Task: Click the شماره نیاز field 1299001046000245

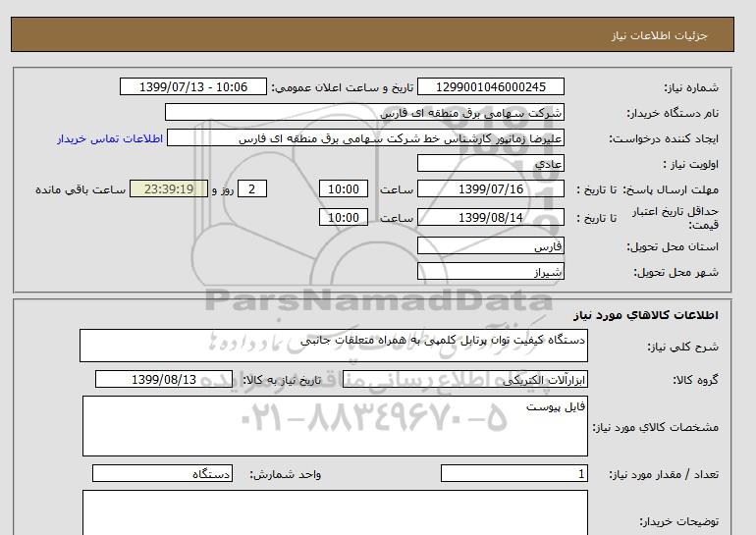Action: 490,86
